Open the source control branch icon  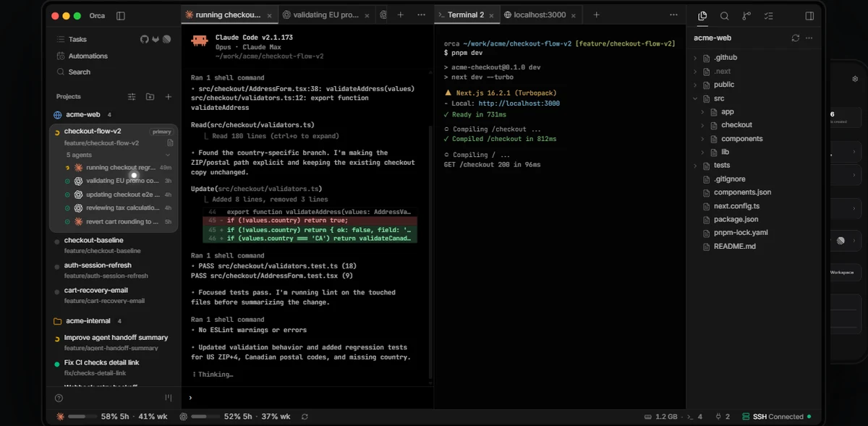[x=746, y=16]
